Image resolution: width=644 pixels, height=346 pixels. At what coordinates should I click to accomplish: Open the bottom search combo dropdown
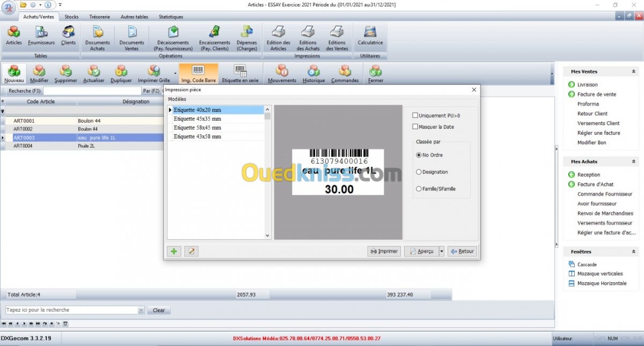[141, 310]
